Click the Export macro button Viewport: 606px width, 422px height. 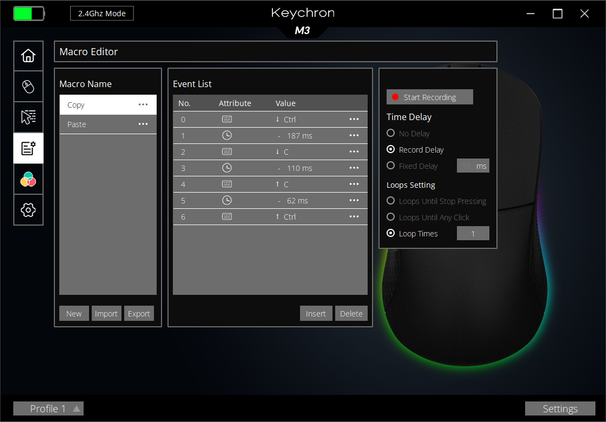(139, 313)
